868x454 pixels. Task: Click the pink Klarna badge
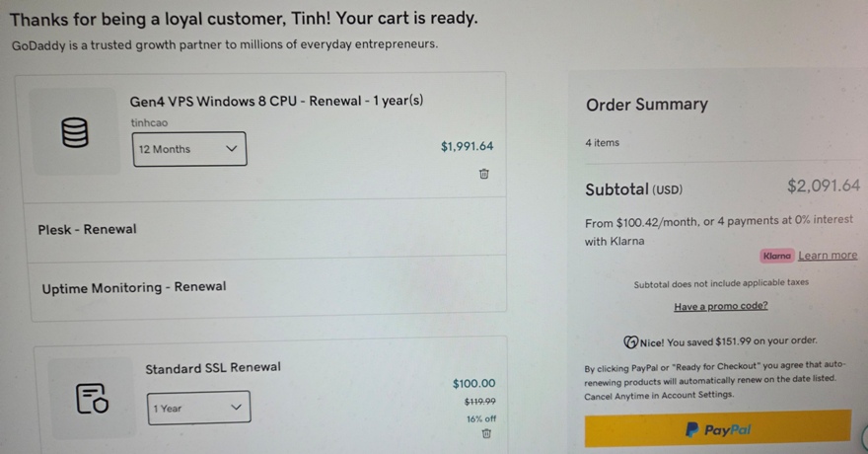coord(776,256)
